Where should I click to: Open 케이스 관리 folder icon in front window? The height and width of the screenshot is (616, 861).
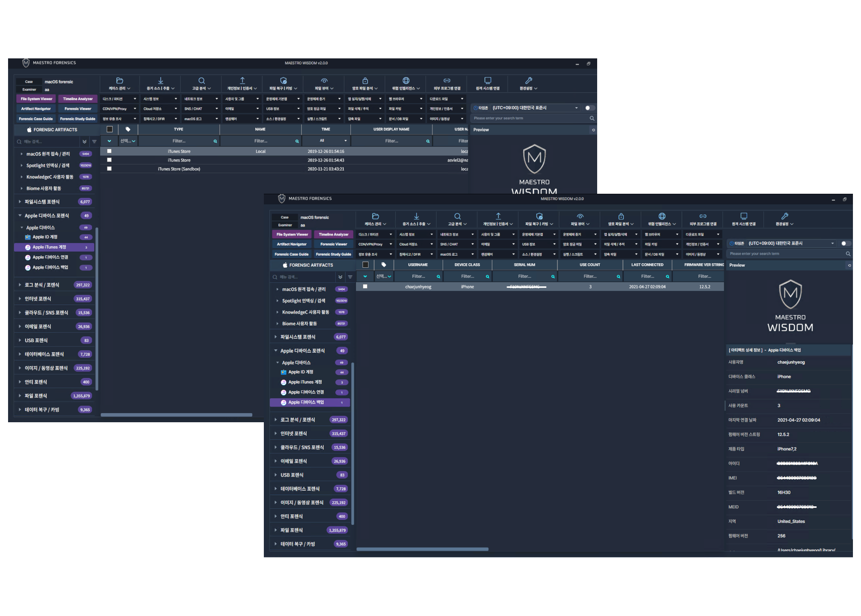pyautogui.click(x=375, y=216)
